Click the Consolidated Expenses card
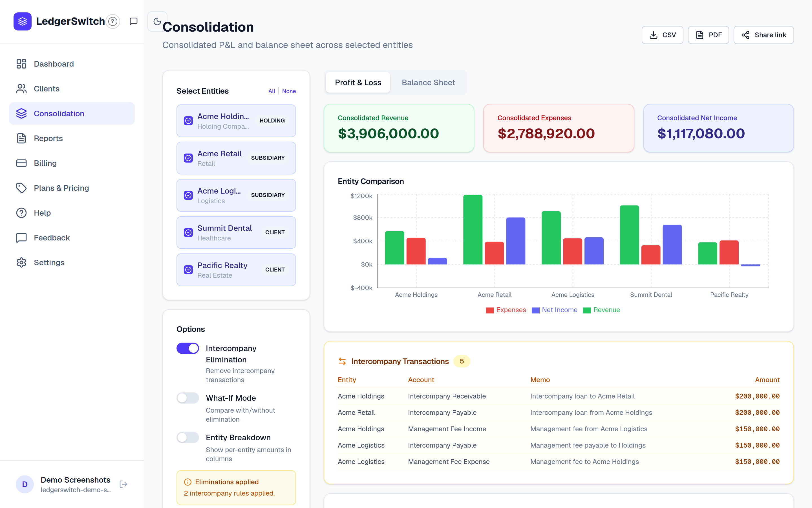 pyautogui.click(x=558, y=128)
